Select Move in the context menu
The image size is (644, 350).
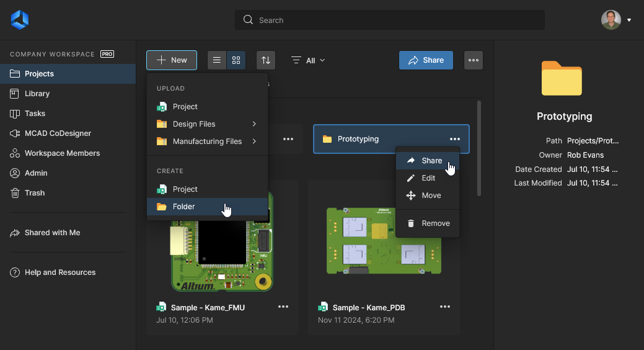tap(428, 195)
